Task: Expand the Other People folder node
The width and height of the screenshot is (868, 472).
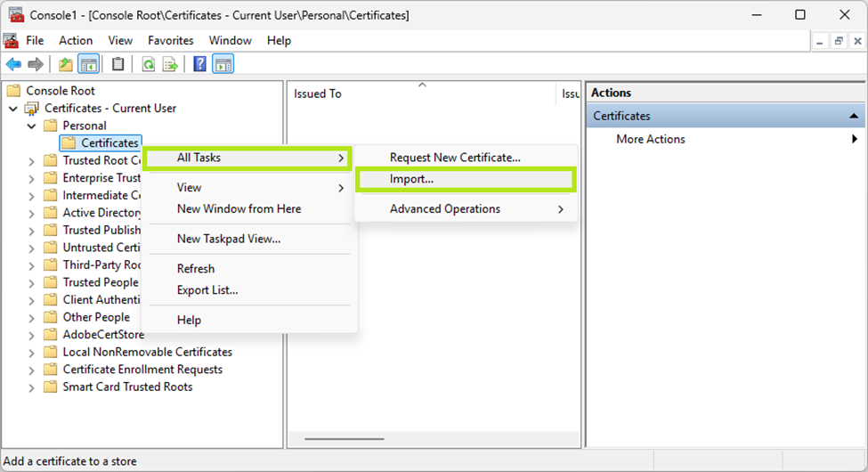Action: [x=32, y=318]
